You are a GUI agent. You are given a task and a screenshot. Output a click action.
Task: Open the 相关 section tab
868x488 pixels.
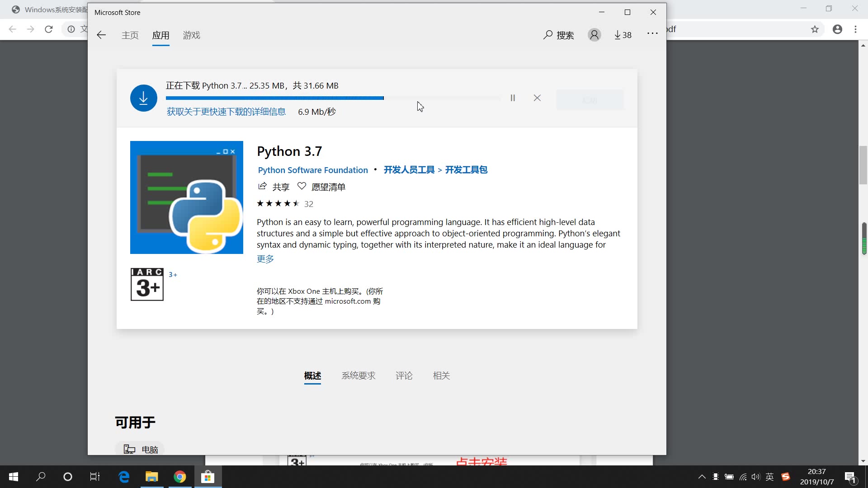pos(441,375)
